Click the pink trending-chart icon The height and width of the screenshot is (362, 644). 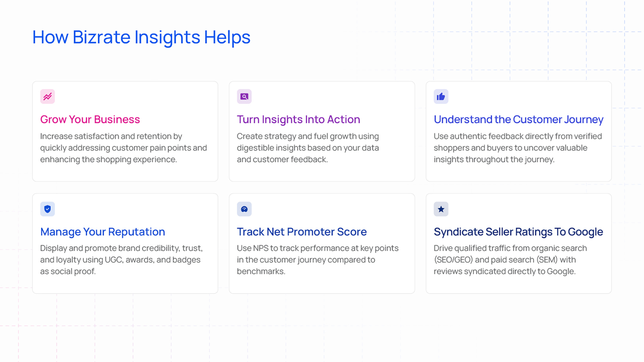coord(48,97)
